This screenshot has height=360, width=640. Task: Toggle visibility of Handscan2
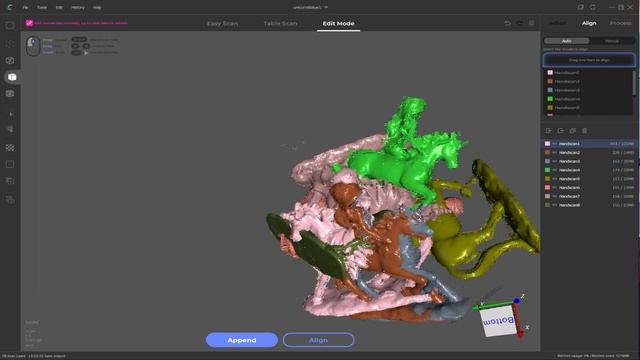pyautogui.click(x=555, y=152)
